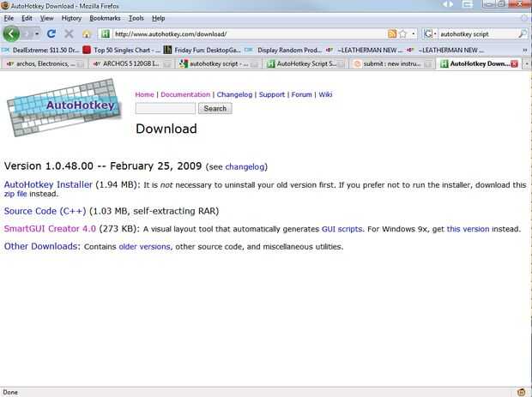532x397 pixels.
Task: Open the first LEATHERMAN NEW bookmark
Action: [x=364, y=51]
